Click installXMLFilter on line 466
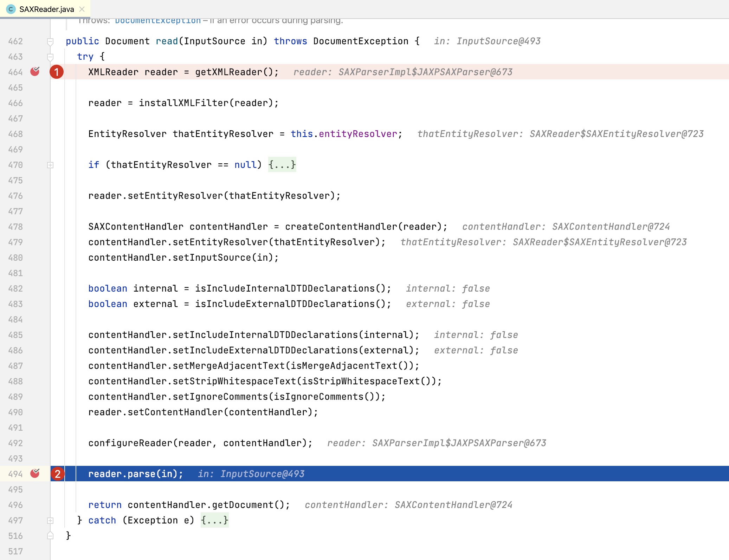The width and height of the screenshot is (729, 560). (184, 103)
